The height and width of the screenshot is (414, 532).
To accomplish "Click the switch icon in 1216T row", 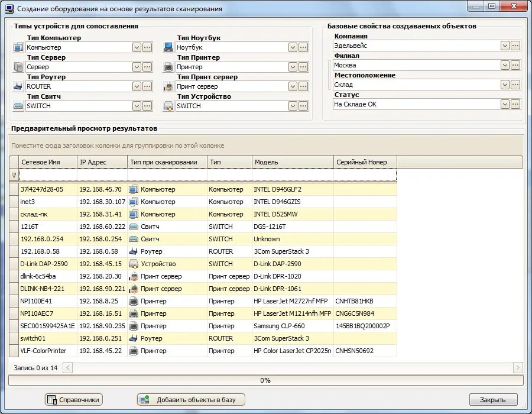I will click(134, 227).
